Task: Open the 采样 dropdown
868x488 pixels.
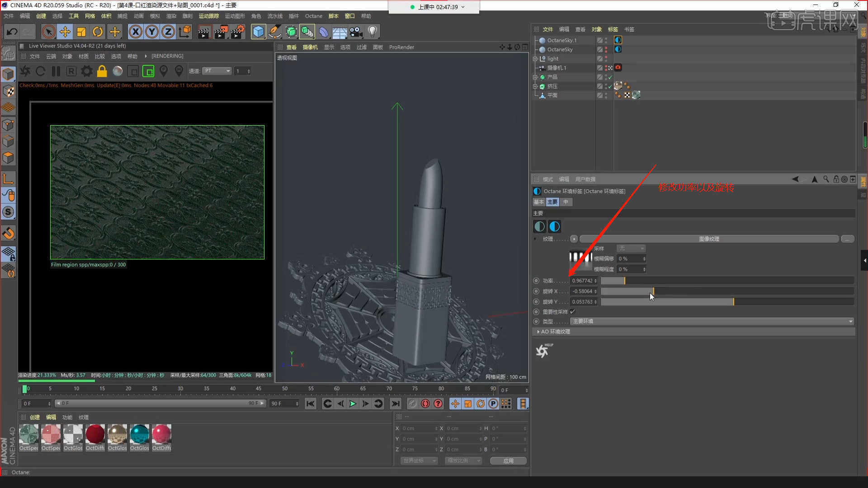Action: [x=631, y=249]
